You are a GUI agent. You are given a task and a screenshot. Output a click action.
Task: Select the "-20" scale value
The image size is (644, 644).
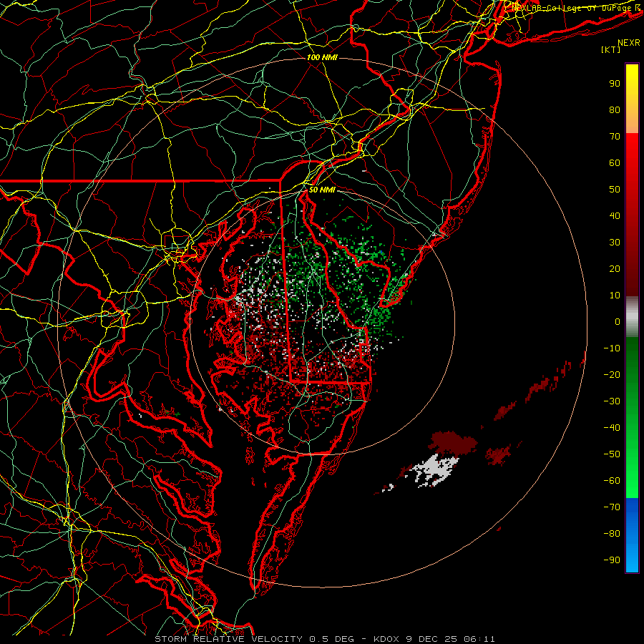[612, 374]
